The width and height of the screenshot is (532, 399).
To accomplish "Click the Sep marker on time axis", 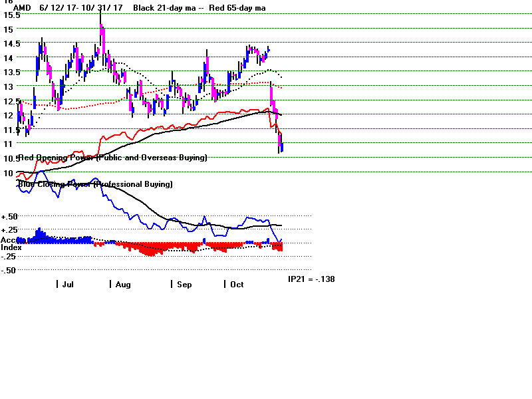I will pyautogui.click(x=184, y=284).
